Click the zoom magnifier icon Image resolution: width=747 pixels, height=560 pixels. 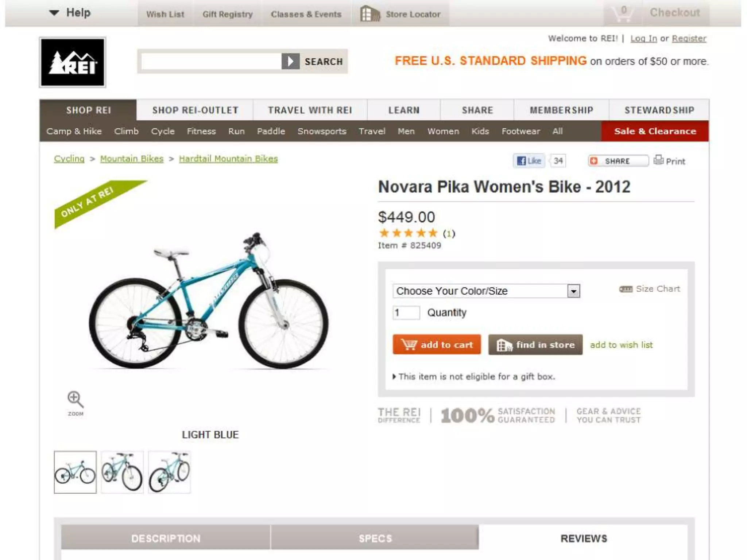(76, 400)
